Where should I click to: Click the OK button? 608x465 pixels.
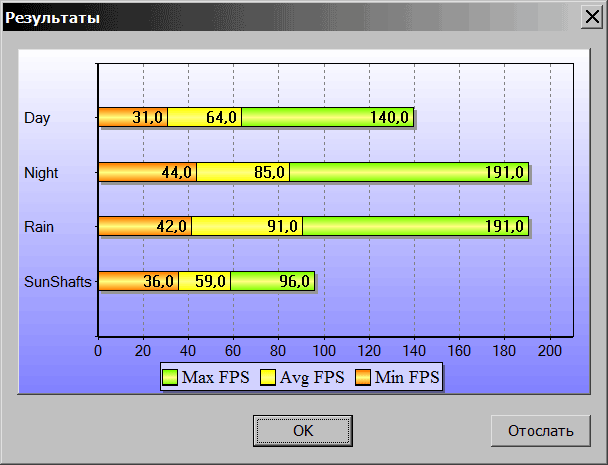coord(303,431)
